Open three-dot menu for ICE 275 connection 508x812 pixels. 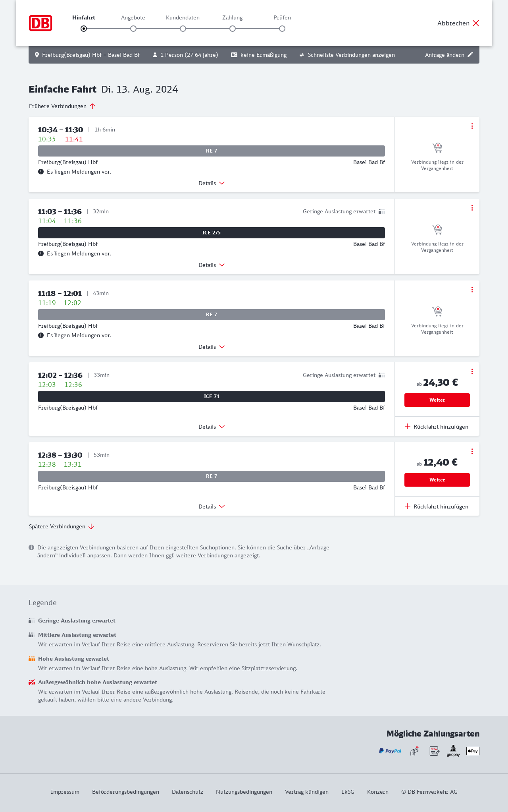472,208
